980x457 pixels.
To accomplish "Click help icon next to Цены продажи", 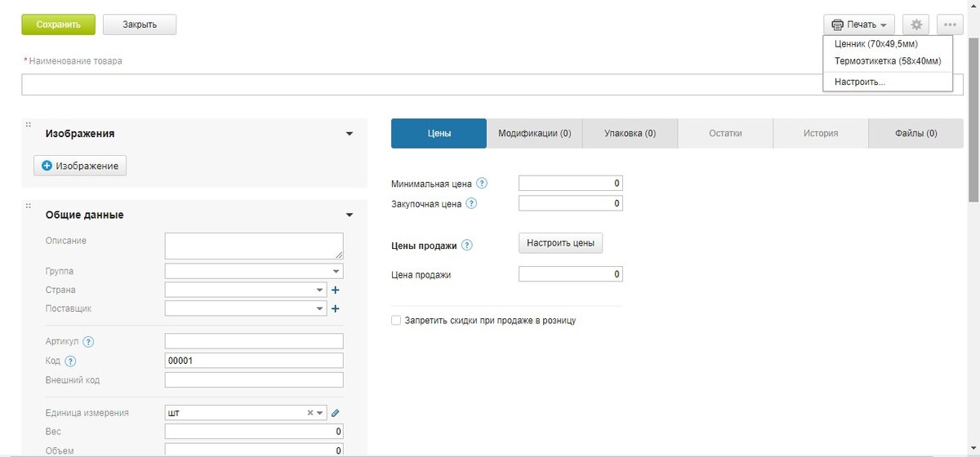I will pyautogui.click(x=467, y=245).
